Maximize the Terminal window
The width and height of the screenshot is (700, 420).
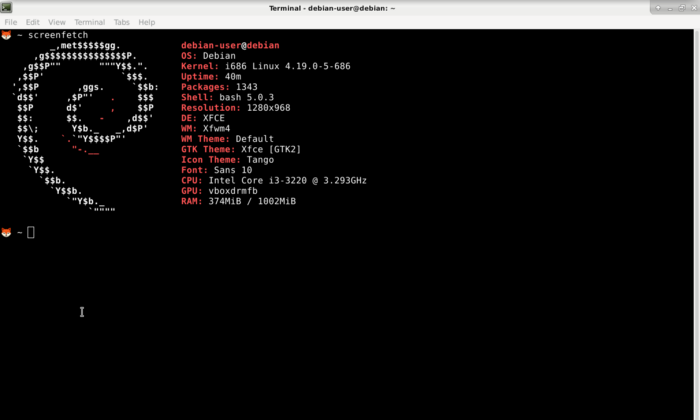(x=682, y=8)
